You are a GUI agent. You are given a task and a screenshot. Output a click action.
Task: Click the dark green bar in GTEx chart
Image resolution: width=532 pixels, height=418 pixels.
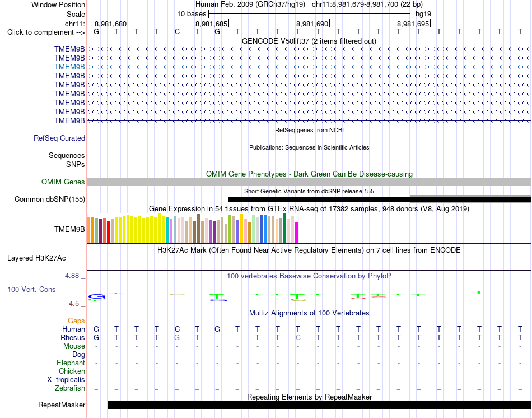(x=284, y=228)
